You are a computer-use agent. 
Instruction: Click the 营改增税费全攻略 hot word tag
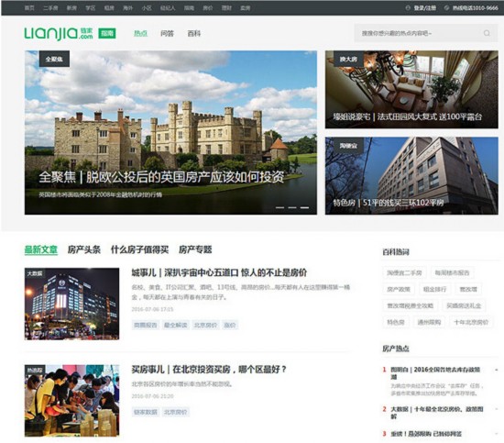point(411,305)
